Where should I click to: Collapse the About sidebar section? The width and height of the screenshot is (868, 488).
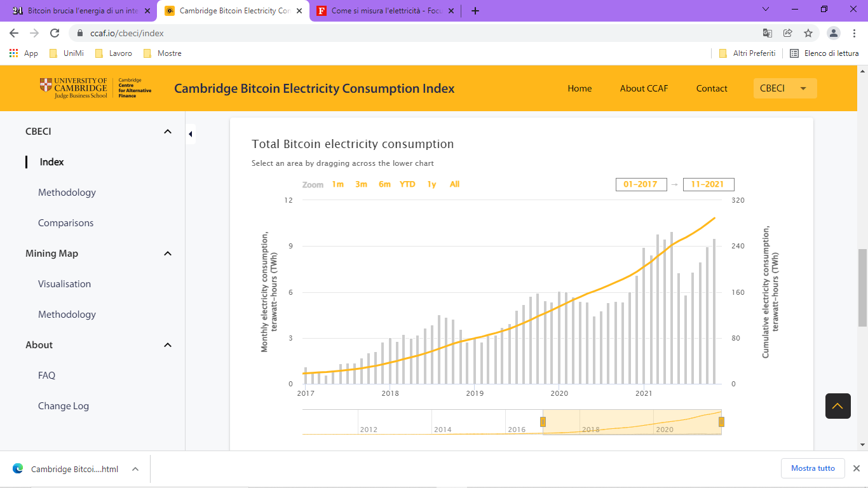pyautogui.click(x=168, y=345)
